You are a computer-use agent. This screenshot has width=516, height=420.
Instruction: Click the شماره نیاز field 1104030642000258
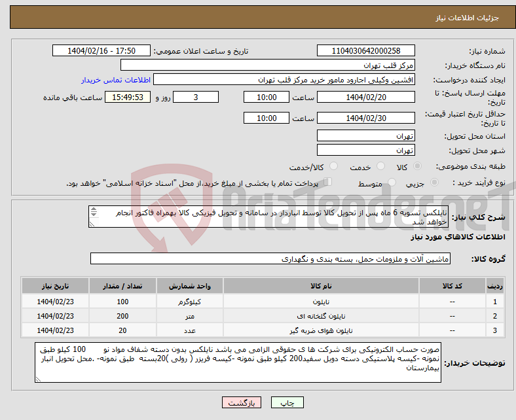coord(366,50)
